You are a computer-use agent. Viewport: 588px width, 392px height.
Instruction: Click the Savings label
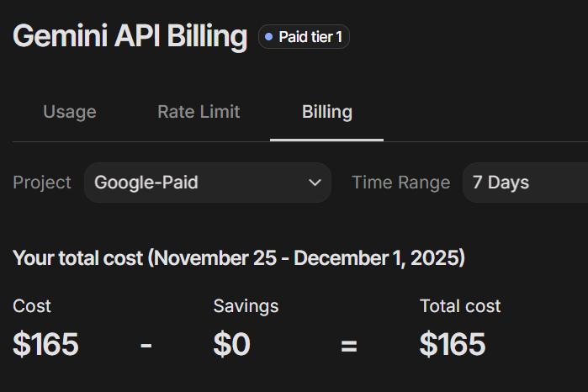pos(246,306)
